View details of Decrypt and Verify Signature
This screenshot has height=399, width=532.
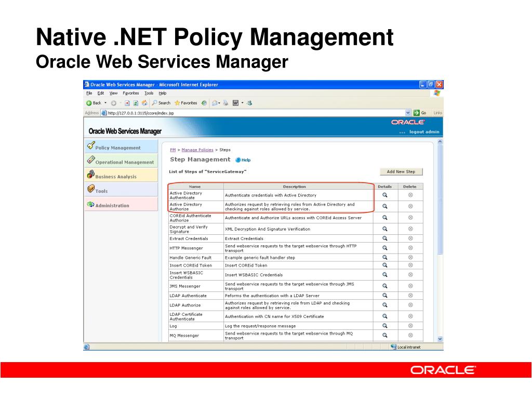(x=385, y=229)
